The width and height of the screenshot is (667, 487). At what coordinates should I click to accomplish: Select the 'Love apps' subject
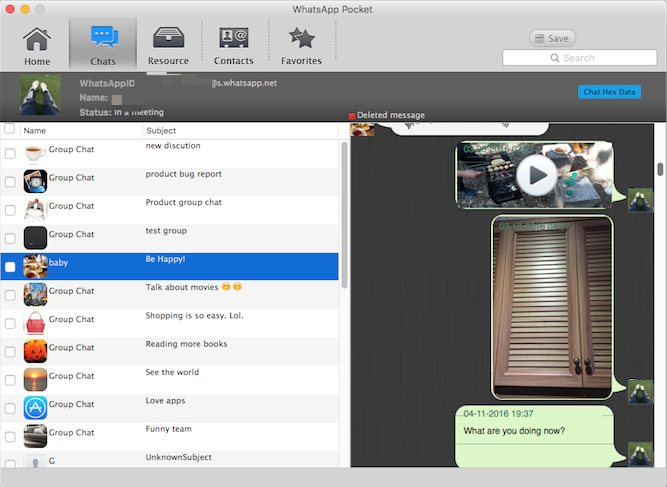tap(165, 401)
